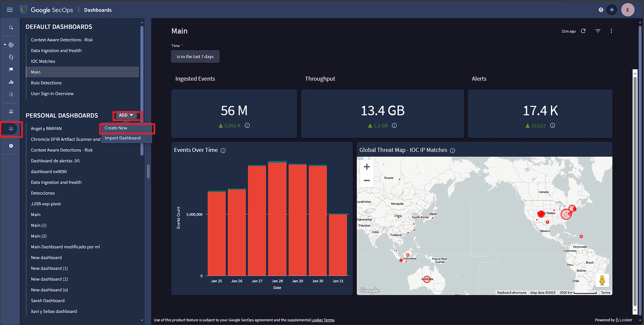Open the Sarah Dashboard entry
This screenshot has height=325, width=644.
(48, 300)
